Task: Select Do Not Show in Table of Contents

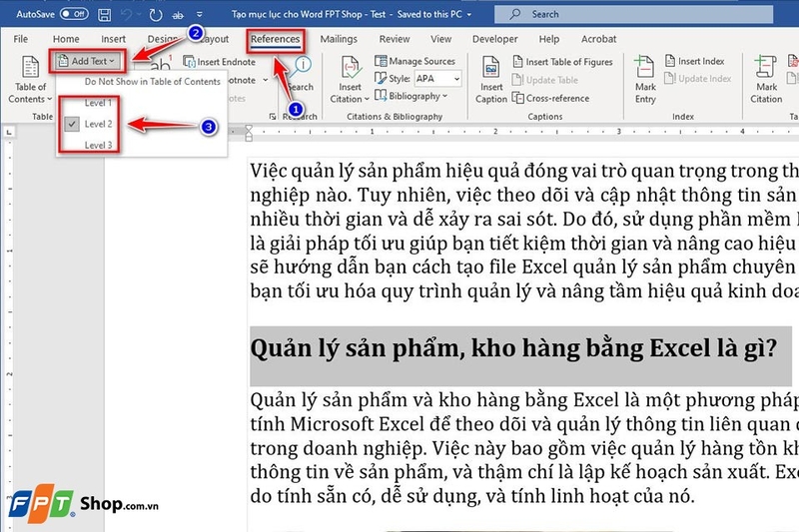Action: coord(152,82)
